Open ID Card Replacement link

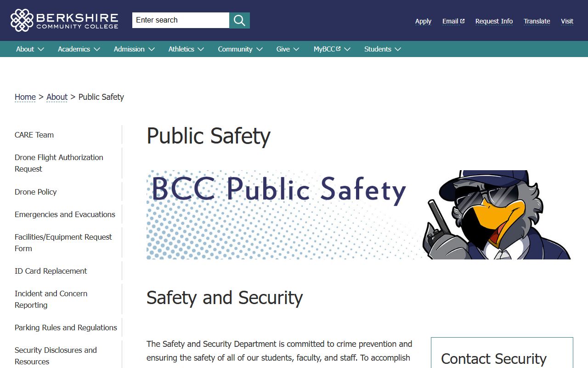tap(51, 271)
